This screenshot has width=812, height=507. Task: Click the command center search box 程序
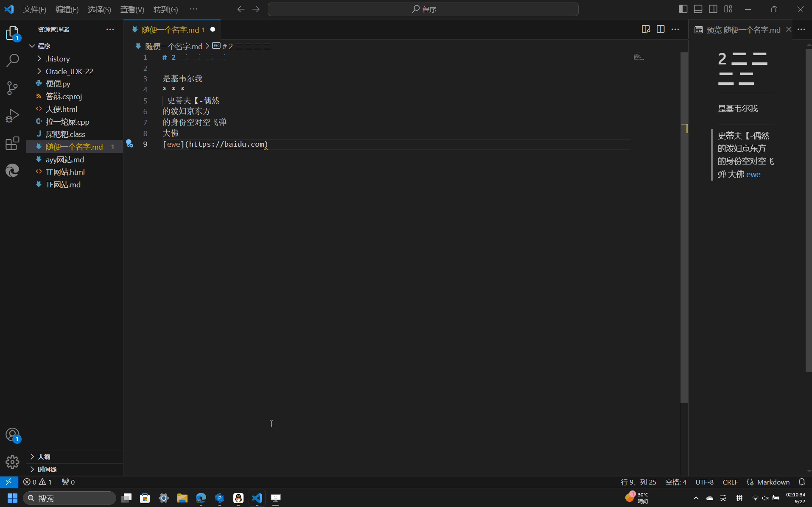click(423, 9)
